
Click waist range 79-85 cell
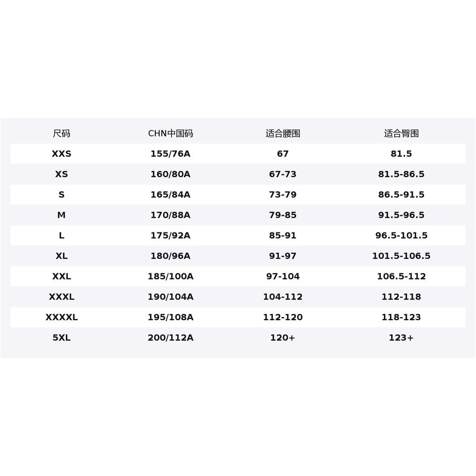[283, 215]
